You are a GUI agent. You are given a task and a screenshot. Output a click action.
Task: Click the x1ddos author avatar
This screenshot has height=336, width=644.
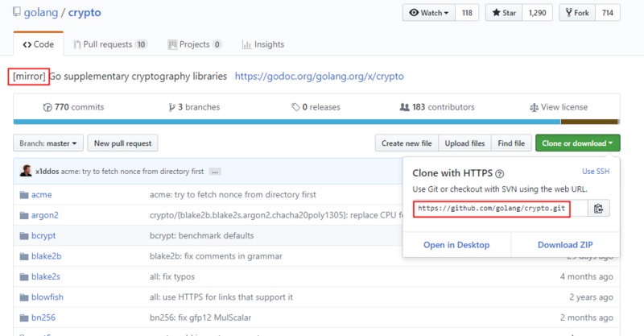point(26,171)
